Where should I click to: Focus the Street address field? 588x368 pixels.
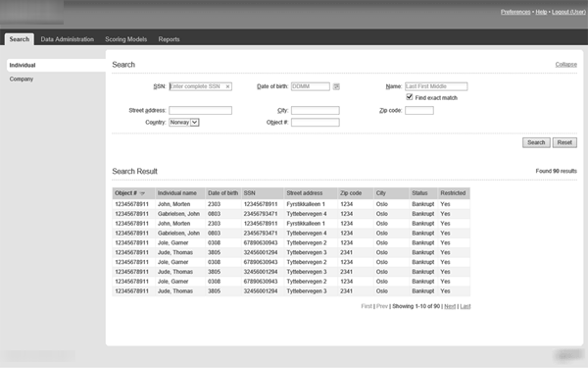point(200,110)
